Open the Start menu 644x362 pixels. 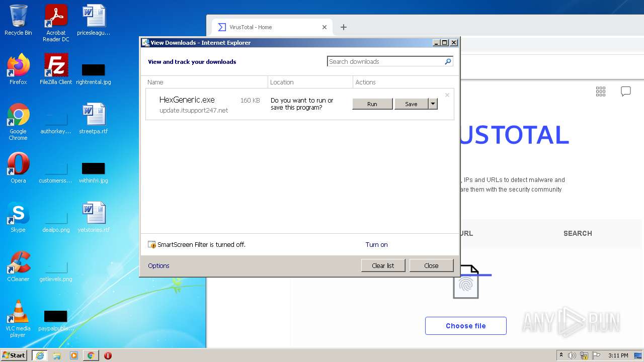(x=15, y=355)
